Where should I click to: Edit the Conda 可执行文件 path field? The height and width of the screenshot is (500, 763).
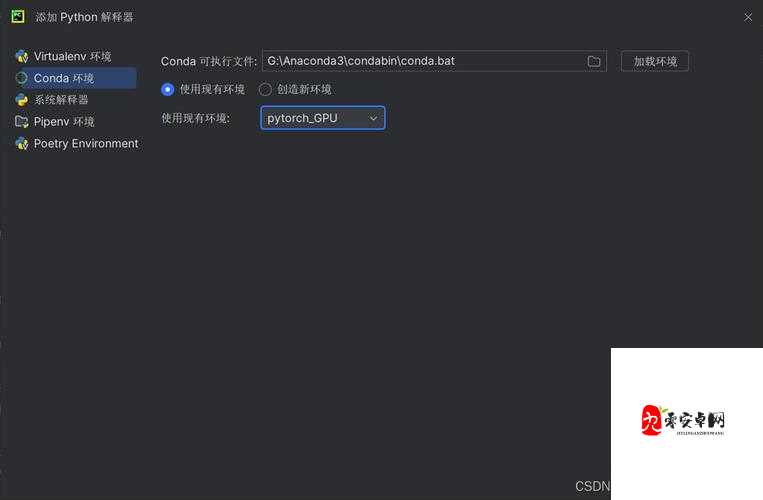pos(434,61)
